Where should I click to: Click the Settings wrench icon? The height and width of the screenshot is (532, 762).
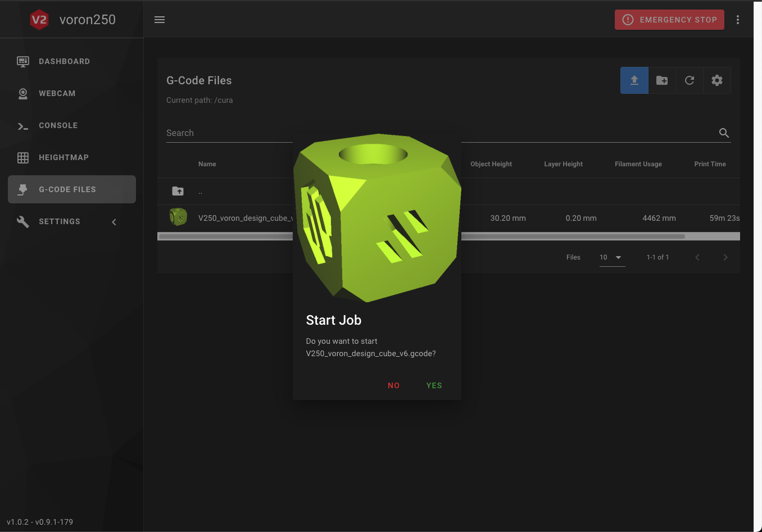(23, 222)
